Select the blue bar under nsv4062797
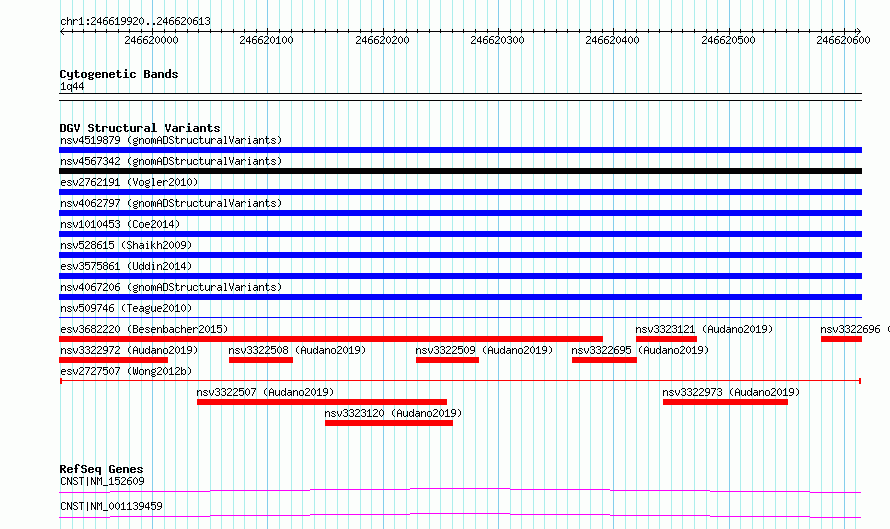This screenshot has height=529, width=890. 460,213
